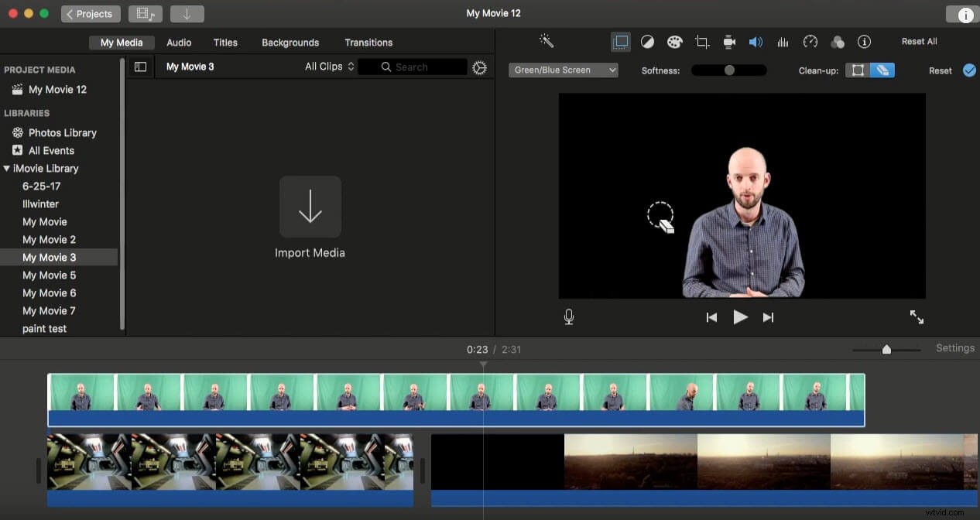Open the Speed speedometer controls

(x=810, y=41)
